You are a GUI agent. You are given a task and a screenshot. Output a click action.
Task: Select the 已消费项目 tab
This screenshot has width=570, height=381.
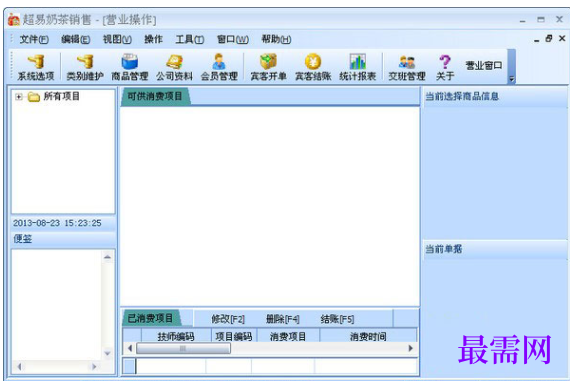coord(150,318)
